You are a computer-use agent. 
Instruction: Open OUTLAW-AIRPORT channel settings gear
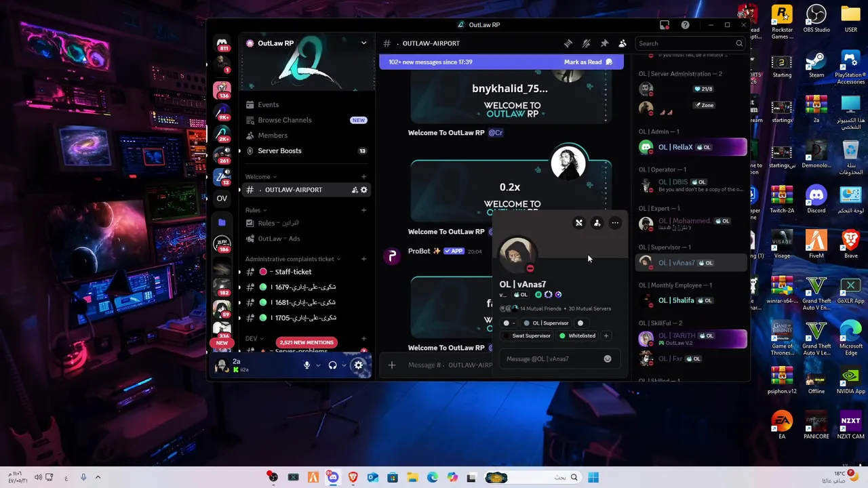(x=364, y=190)
